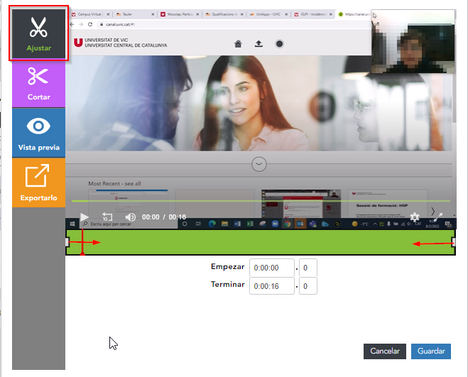Click the home icon in page header
Viewport: 468px width, 377px height.
pos(238,44)
